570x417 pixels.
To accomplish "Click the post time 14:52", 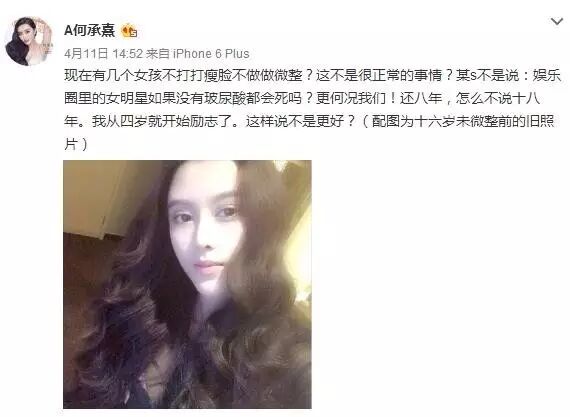I will pos(128,54).
